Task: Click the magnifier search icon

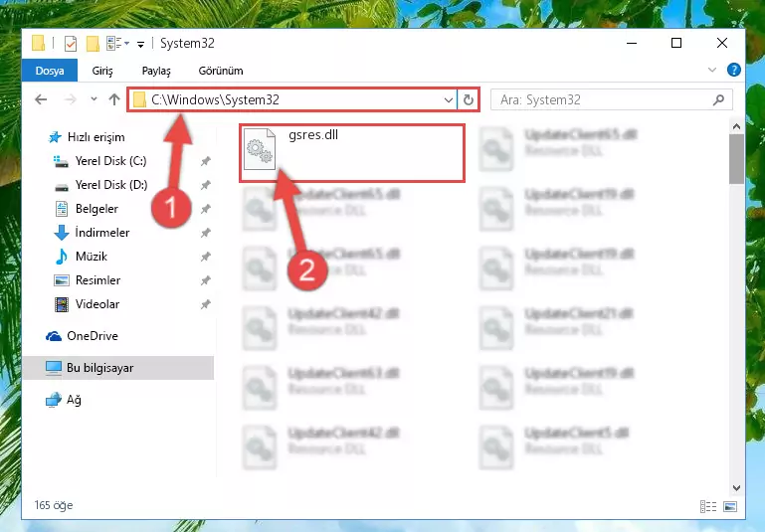Action: tap(718, 100)
